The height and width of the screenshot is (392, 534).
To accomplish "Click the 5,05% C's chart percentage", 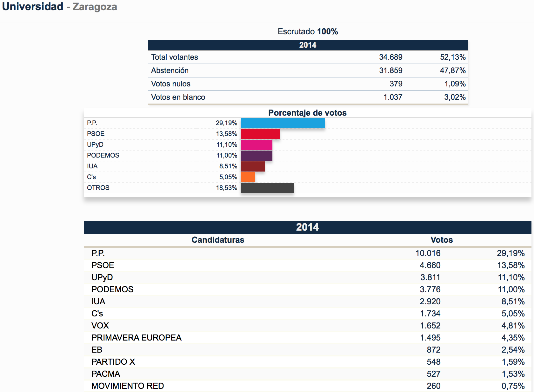I will (x=228, y=177).
